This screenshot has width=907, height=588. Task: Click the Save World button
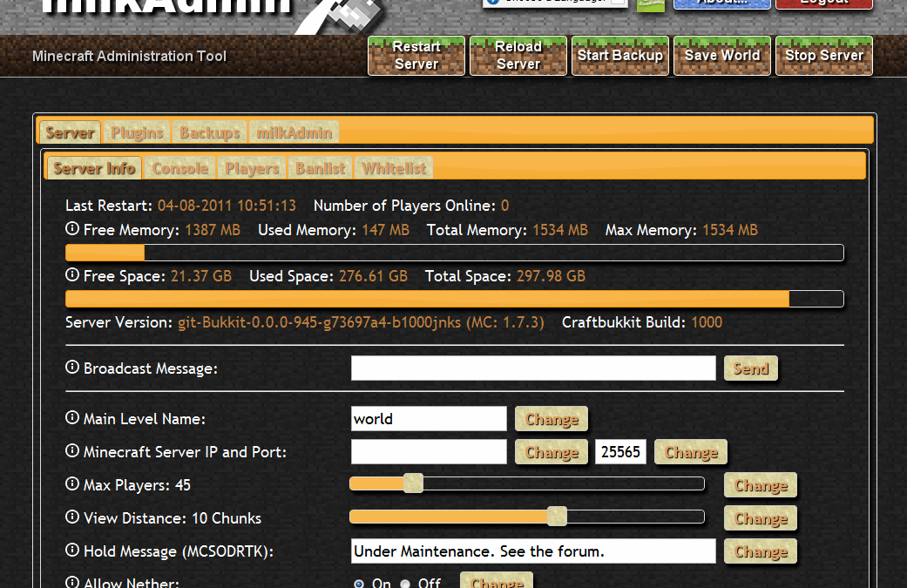722,56
